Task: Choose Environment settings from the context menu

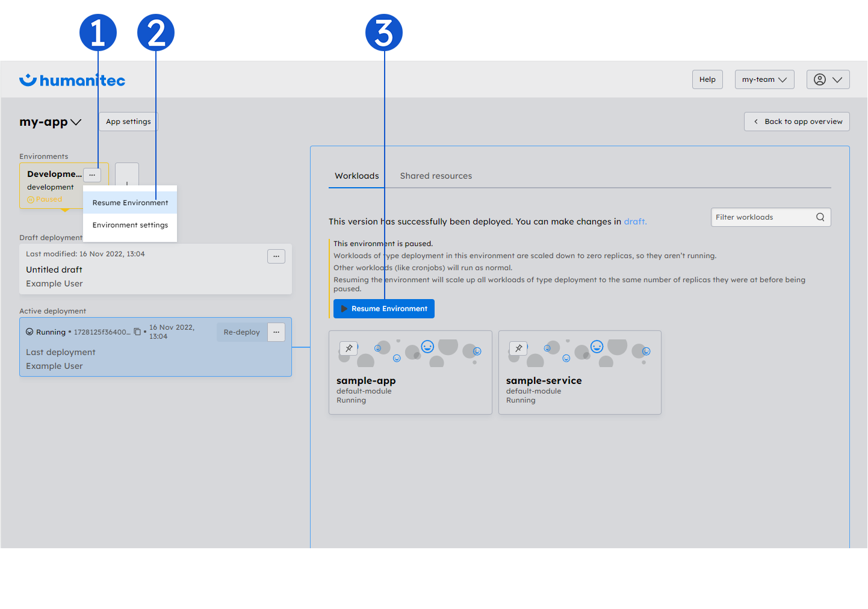Action: point(130,225)
